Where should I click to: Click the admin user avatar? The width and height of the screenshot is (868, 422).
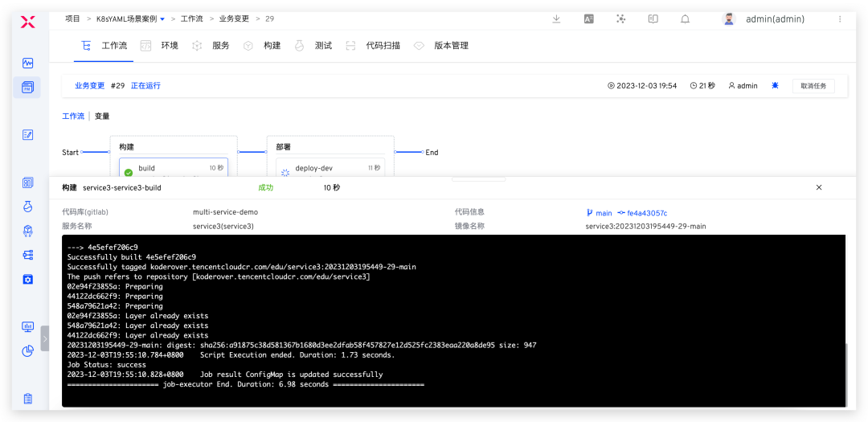(730, 18)
